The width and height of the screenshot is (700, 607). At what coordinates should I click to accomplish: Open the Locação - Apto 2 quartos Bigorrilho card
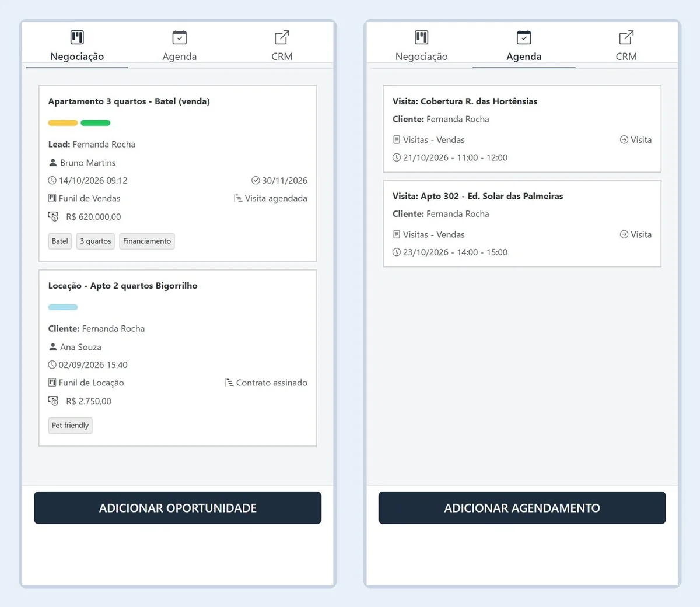click(x=178, y=358)
